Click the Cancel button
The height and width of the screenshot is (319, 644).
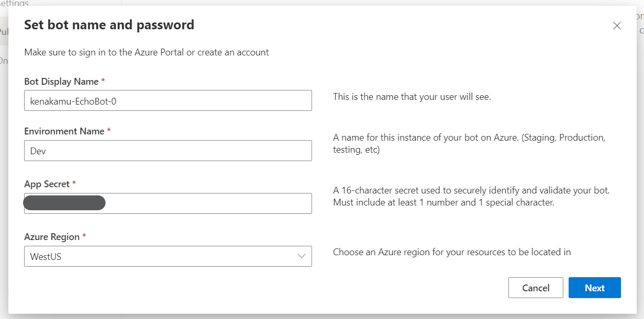click(536, 288)
